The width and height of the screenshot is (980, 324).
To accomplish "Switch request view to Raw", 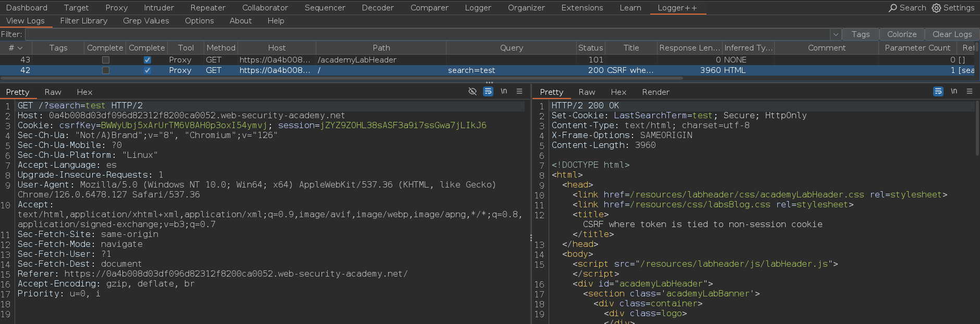I will pos(53,92).
